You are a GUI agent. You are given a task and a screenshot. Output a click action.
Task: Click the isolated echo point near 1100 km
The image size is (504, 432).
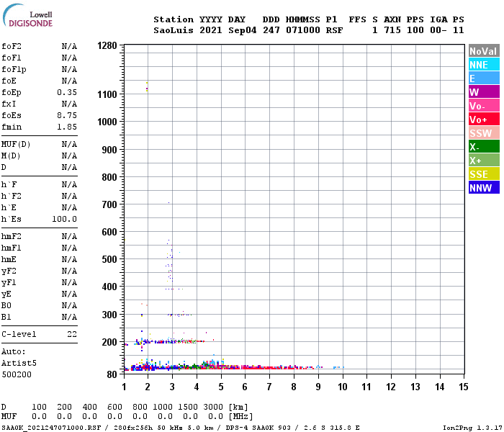pyautogui.click(x=147, y=87)
